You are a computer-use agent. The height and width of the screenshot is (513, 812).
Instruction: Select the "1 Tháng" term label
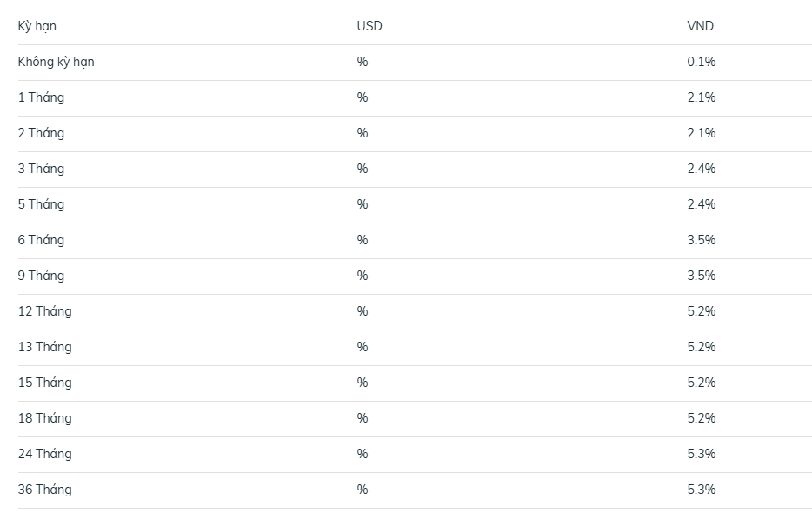coord(41,97)
